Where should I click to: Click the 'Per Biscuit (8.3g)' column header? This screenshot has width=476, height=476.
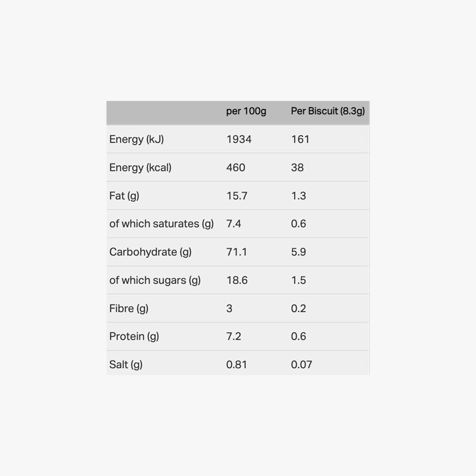pyautogui.click(x=327, y=111)
